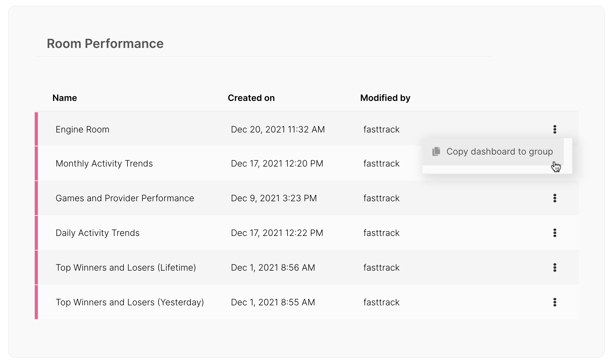This screenshot has width=612, height=364.
Task: Open the Engine Room dashboard
Action: (x=82, y=129)
